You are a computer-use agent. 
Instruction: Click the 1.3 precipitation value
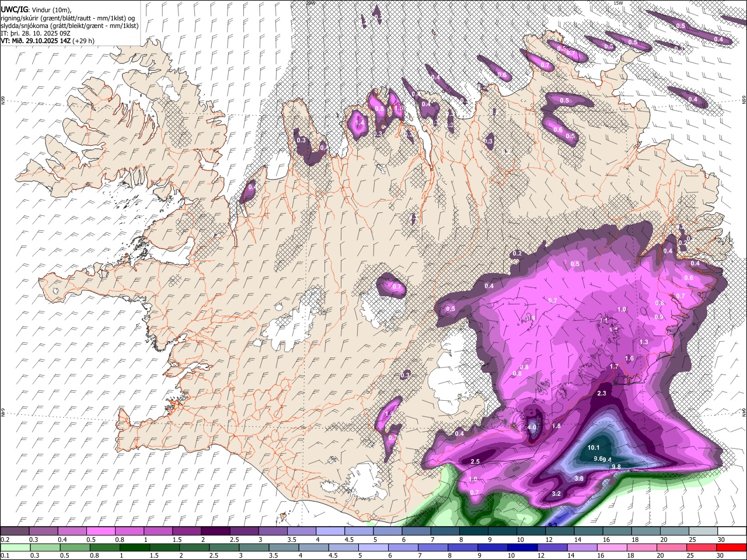click(x=644, y=342)
